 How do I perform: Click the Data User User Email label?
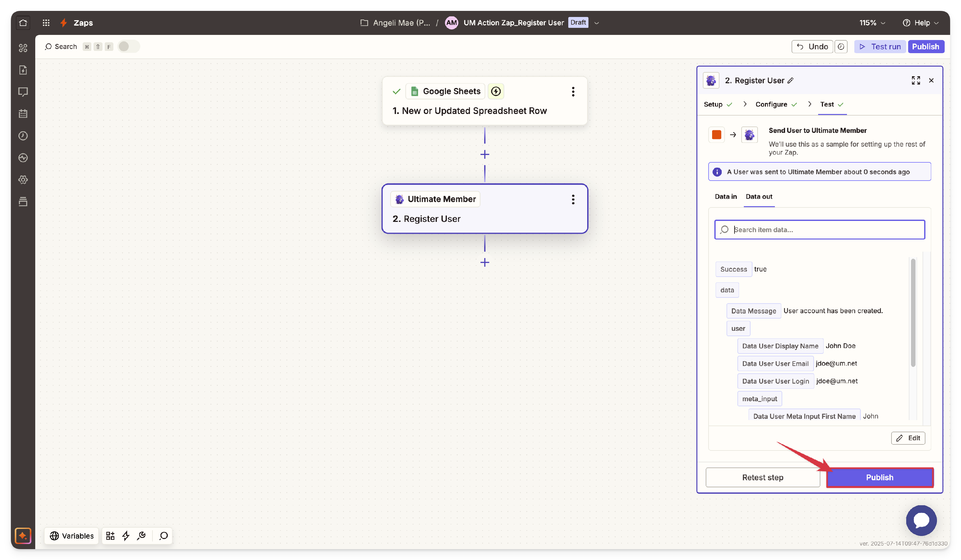[775, 364]
